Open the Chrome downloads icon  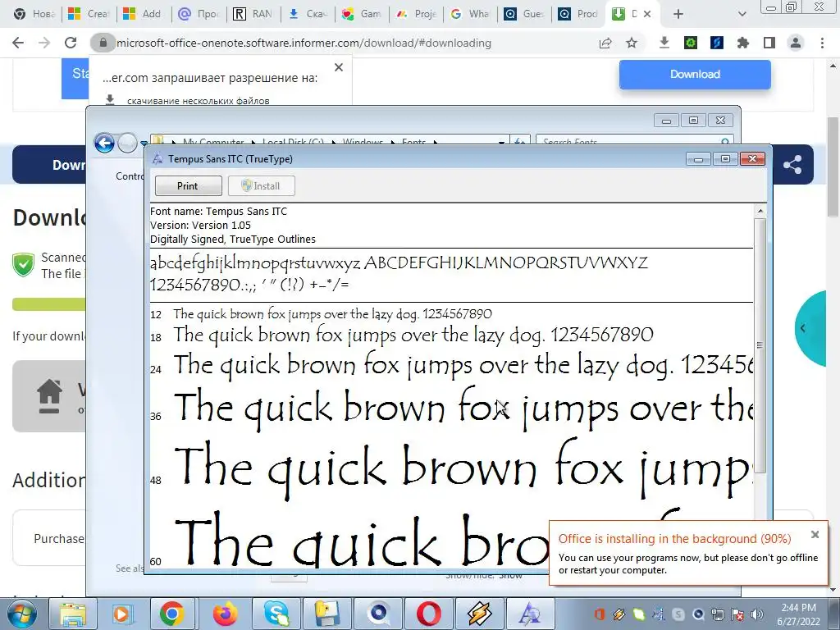coord(664,43)
